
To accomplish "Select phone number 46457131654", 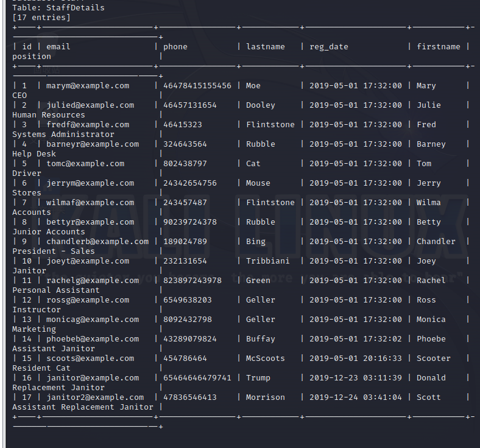I will (x=190, y=105).
